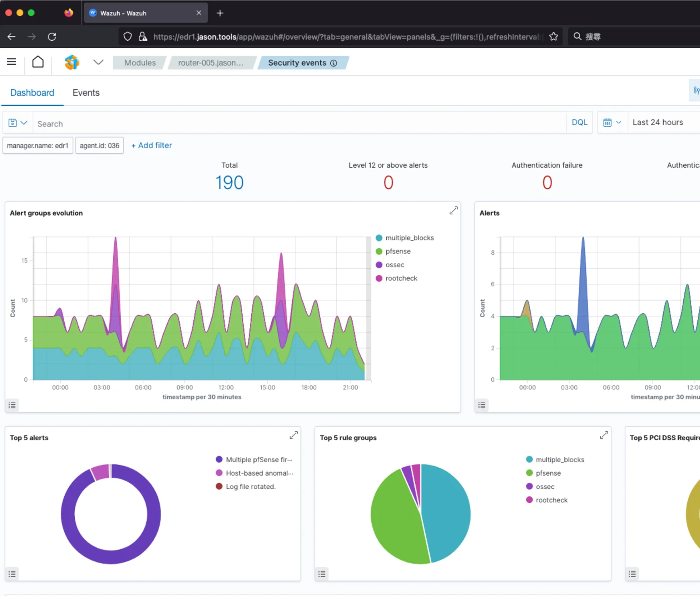Image resolution: width=700 pixels, height=596 pixels.
Task: Click the agent.id: 036 filter pill
Action: 99,145
